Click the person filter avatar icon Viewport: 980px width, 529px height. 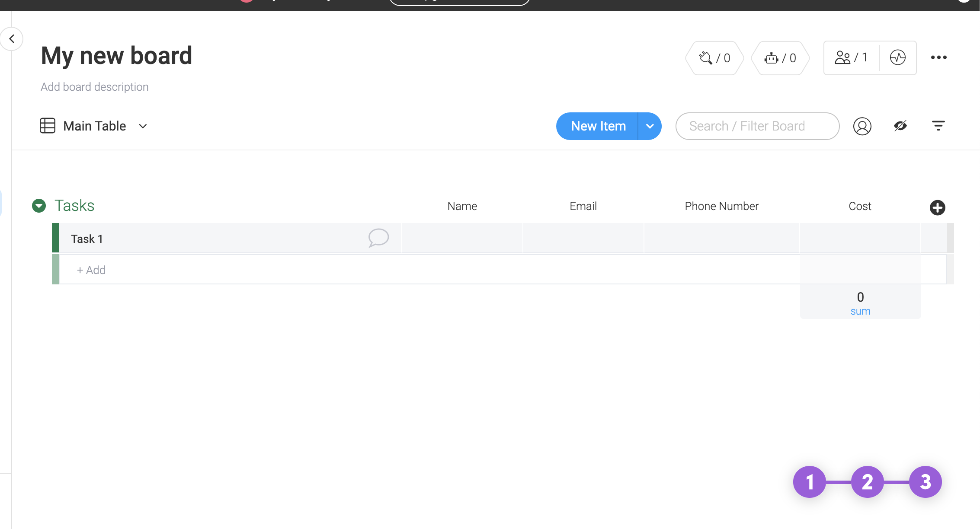coord(862,126)
